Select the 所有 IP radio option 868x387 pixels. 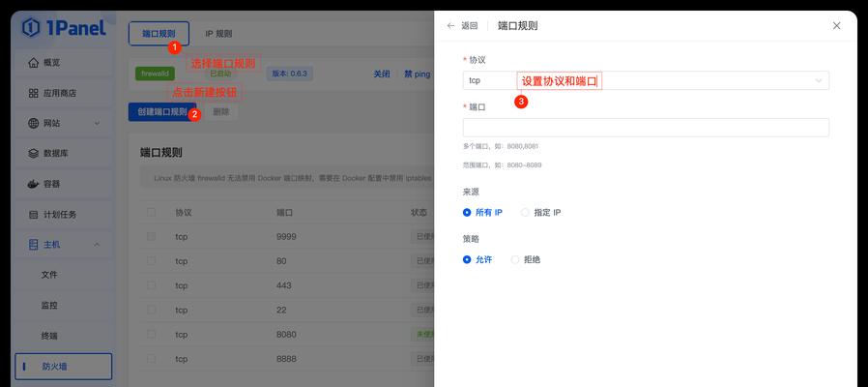467,212
